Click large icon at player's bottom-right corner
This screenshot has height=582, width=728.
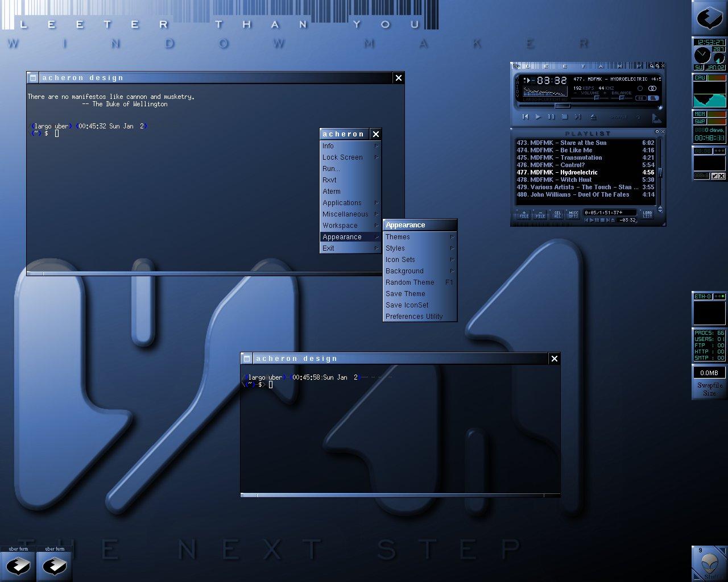(x=657, y=119)
